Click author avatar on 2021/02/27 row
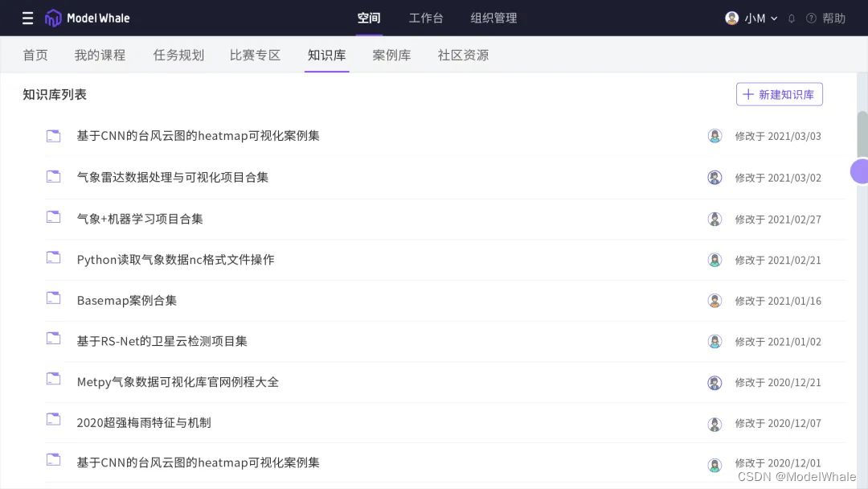Image resolution: width=868 pixels, height=489 pixels. tap(714, 220)
